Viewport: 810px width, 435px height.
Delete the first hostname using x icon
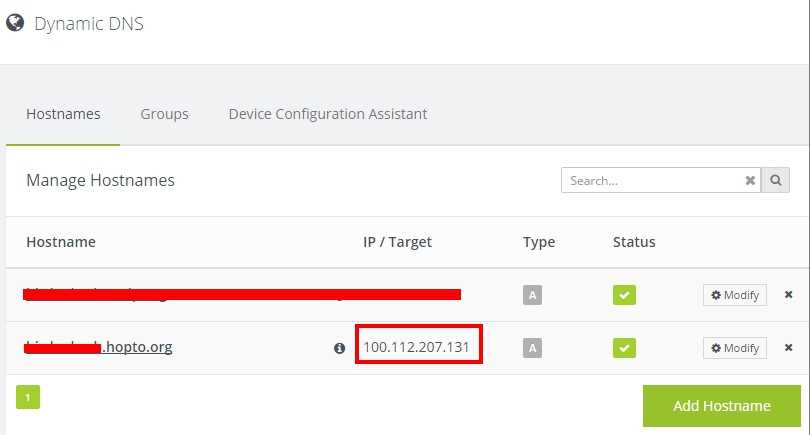(x=788, y=295)
